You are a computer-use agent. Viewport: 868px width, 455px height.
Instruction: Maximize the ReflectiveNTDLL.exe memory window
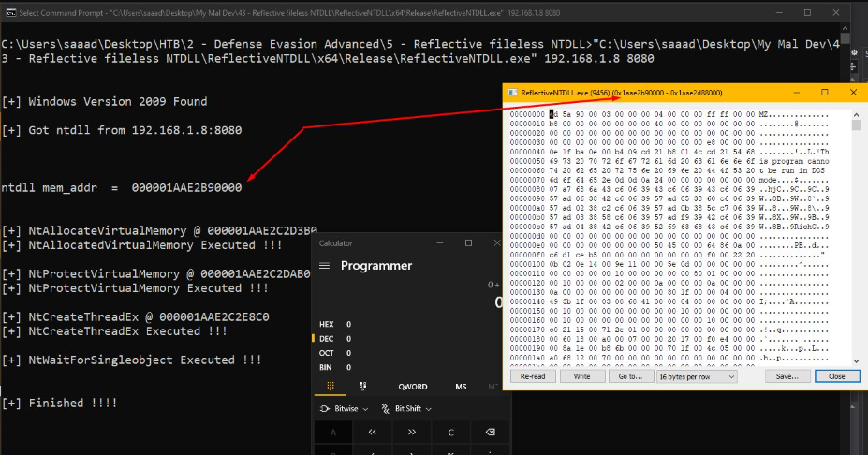[824, 93]
